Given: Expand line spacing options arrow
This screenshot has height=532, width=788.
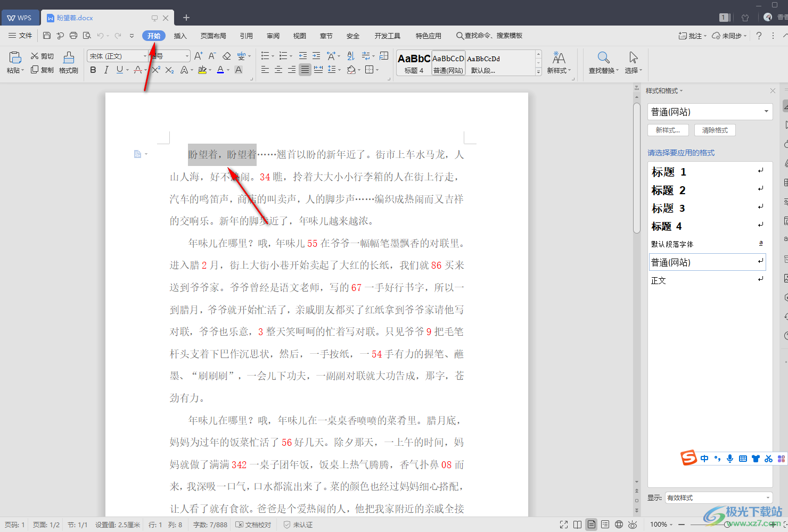Looking at the screenshot, I should pyautogui.click(x=339, y=70).
